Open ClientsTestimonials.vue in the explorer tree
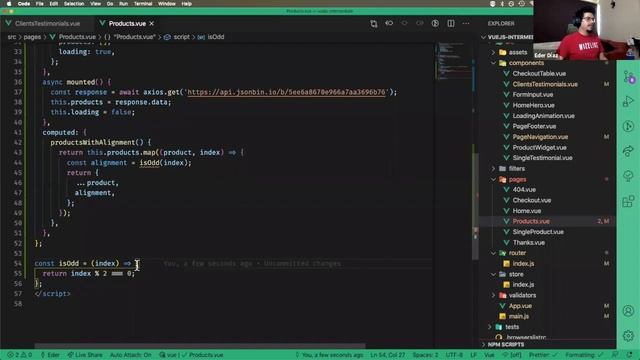 [x=545, y=84]
